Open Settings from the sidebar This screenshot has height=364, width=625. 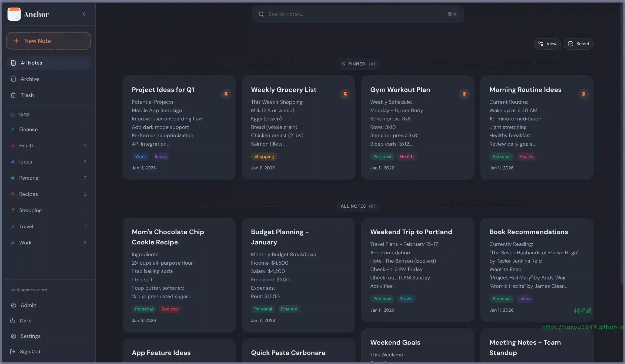click(x=30, y=336)
